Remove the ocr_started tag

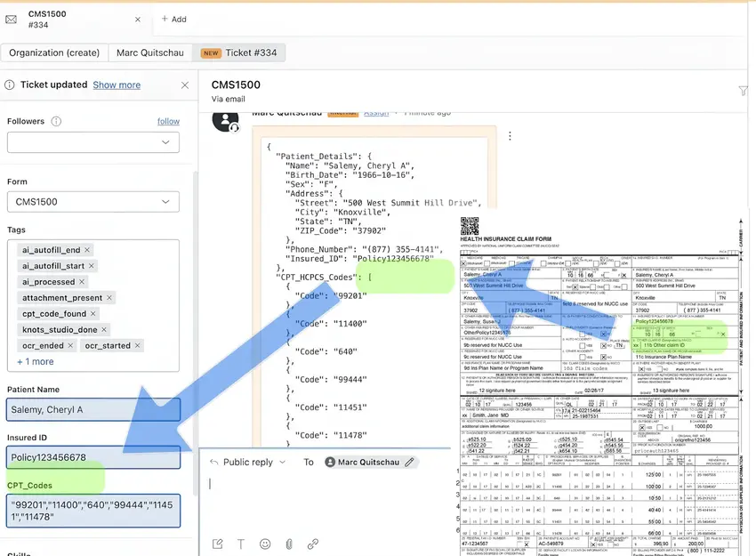(137, 345)
